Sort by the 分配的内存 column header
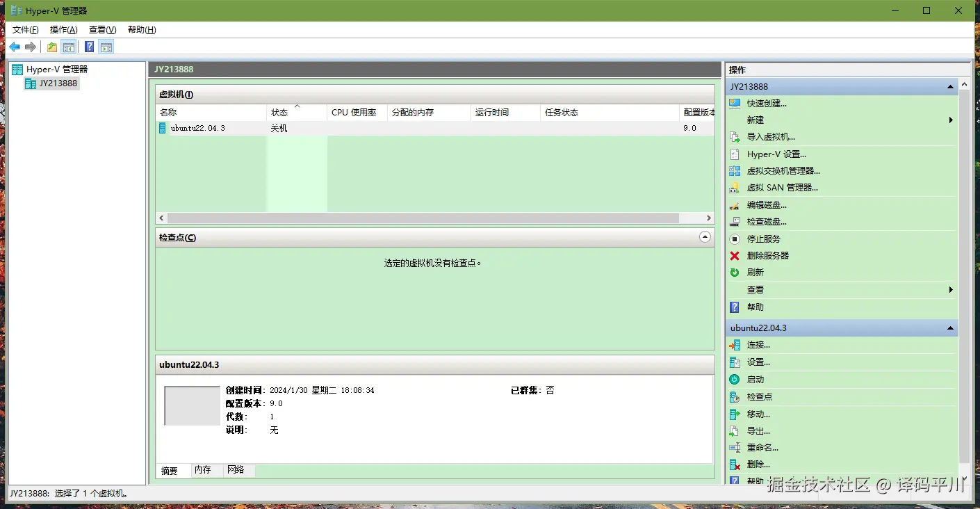This screenshot has height=509, width=980. [429, 113]
